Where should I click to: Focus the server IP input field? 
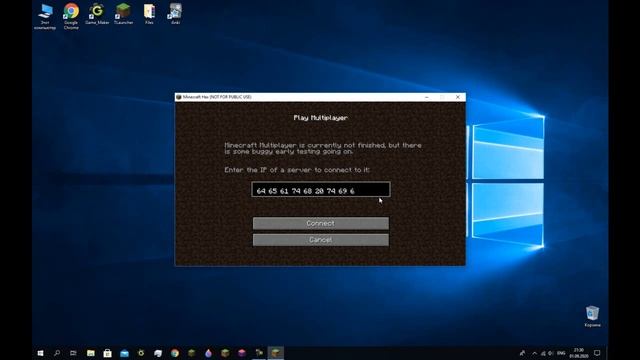click(x=321, y=190)
